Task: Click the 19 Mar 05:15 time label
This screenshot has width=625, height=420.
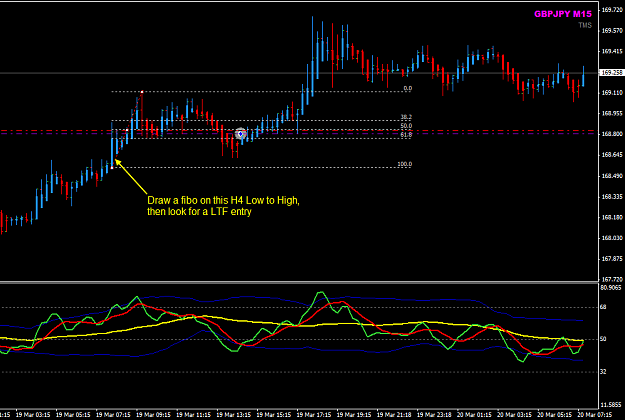Action: 73,414
